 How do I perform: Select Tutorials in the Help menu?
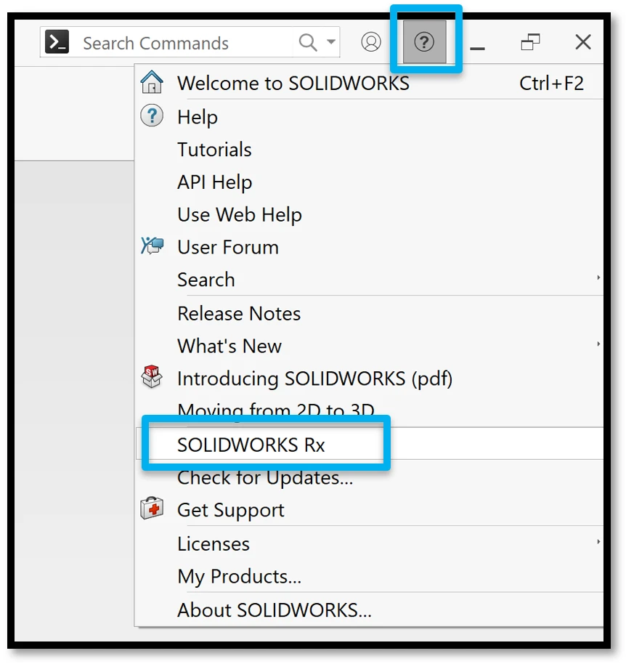coord(214,150)
